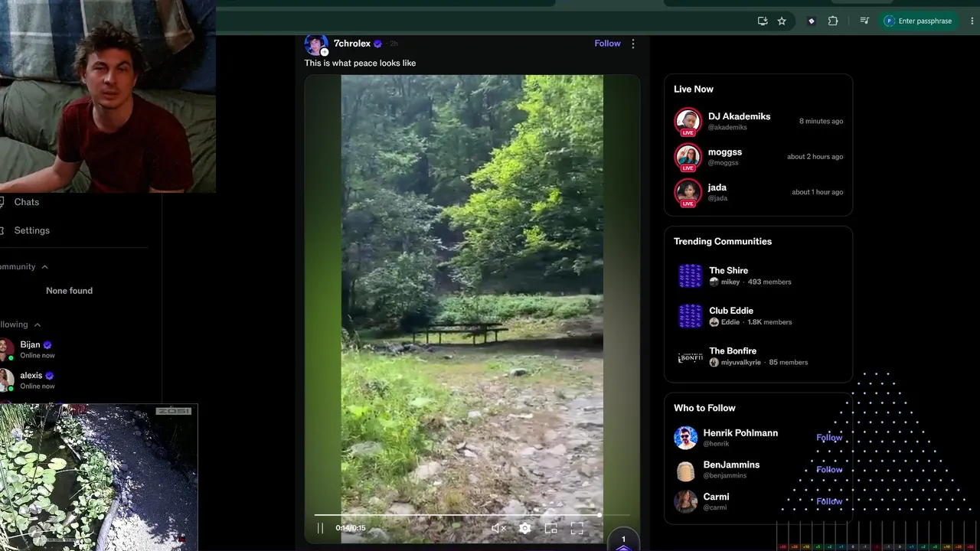Collapse the Community section chevron
The width and height of the screenshot is (980, 551).
pyautogui.click(x=44, y=267)
